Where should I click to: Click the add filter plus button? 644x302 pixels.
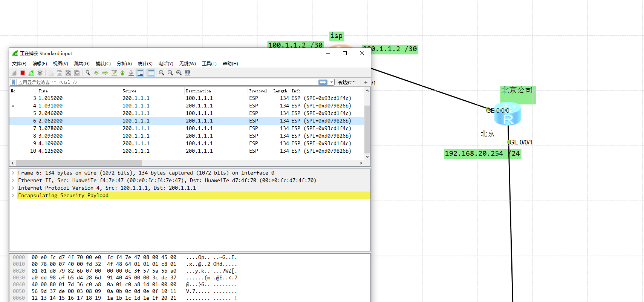[x=366, y=82]
